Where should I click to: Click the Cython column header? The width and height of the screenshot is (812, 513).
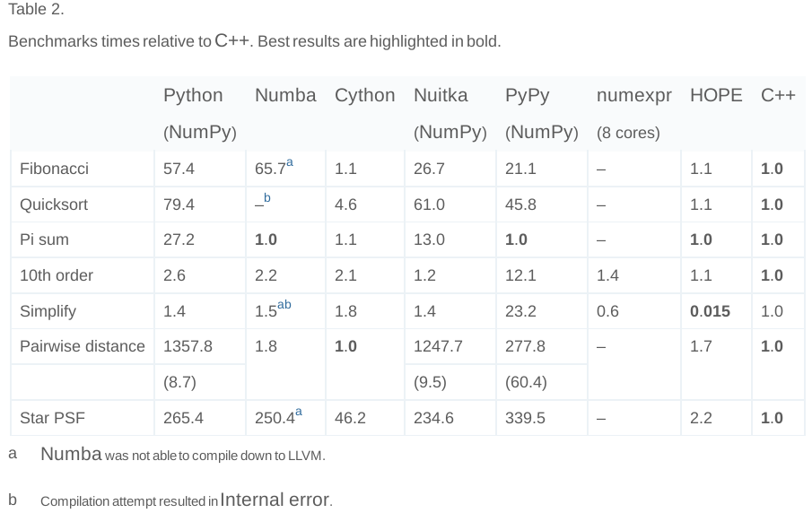(364, 95)
